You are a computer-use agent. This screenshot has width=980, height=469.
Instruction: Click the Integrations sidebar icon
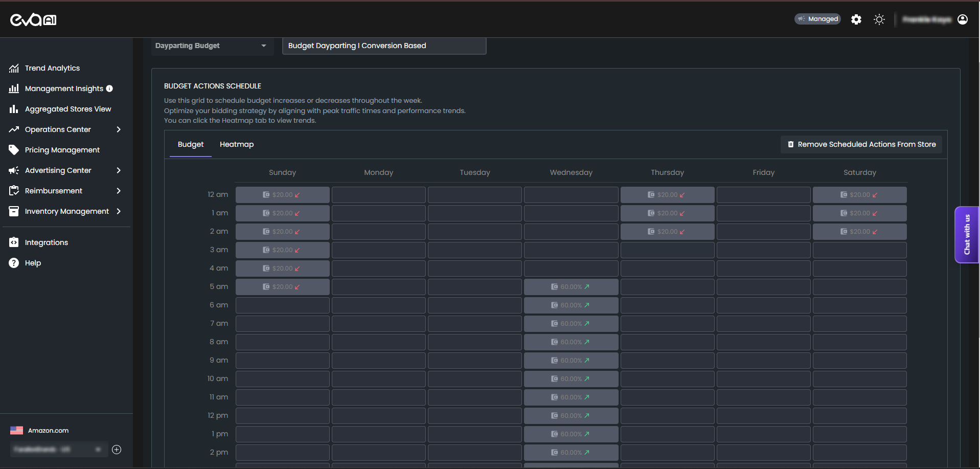(14, 242)
